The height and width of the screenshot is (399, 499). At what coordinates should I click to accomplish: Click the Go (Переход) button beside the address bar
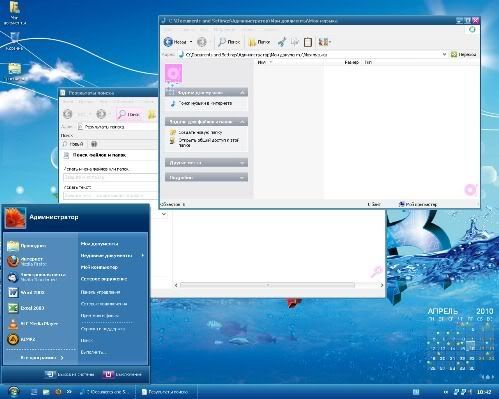pyautogui.click(x=464, y=54)
